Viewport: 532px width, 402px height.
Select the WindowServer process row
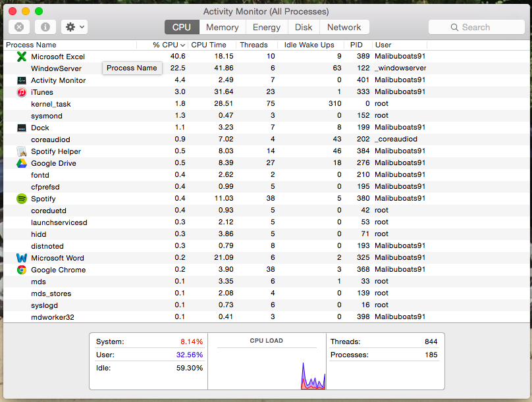(x=267, y=68)
